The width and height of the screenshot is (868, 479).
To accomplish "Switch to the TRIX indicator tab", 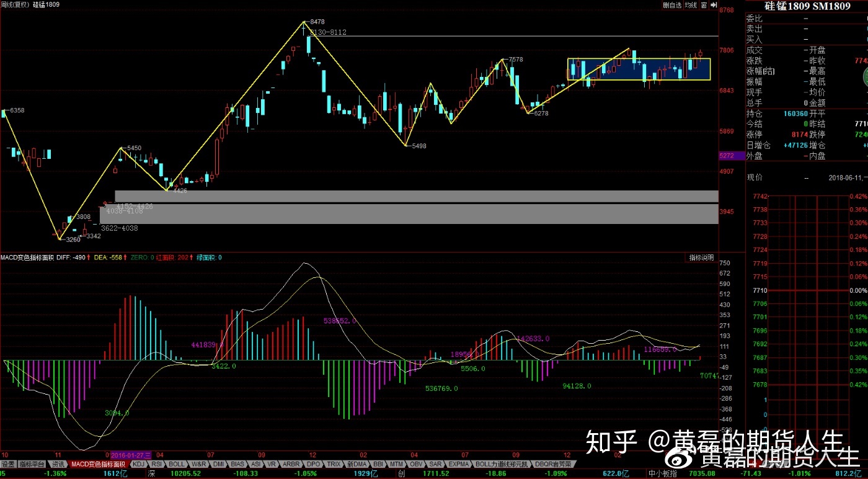I will [x=334, y=464].
